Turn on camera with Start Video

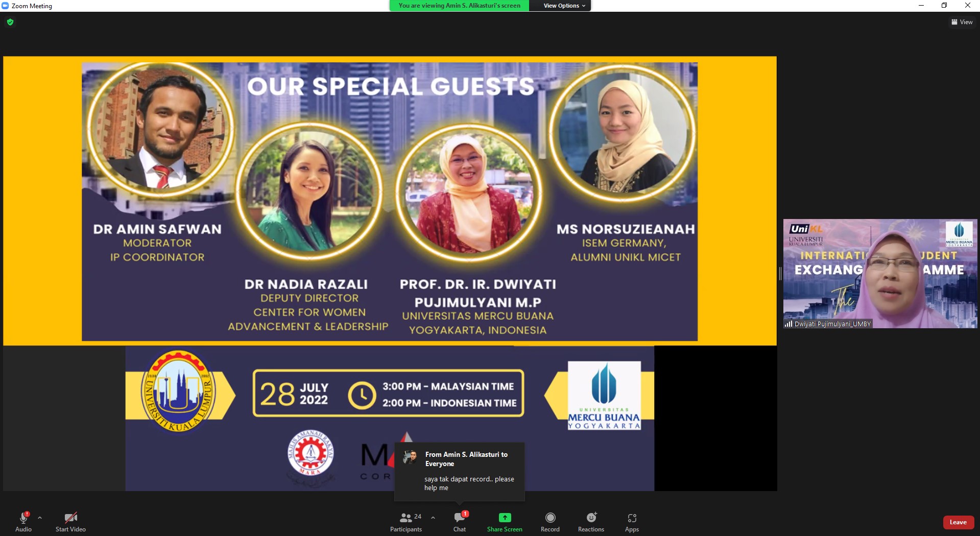[x=70, y=522]
